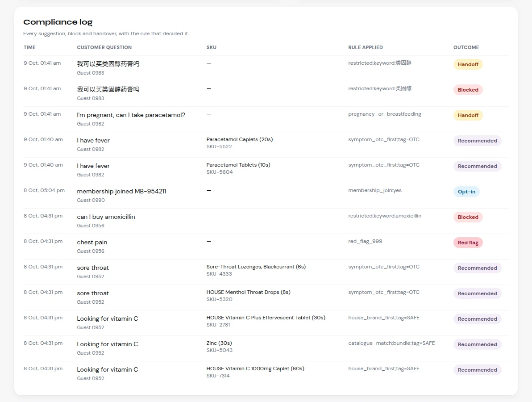Click HOUSE Menthol Throat Drops (8s) product
The image size is (532, 402).
(248, 292)
